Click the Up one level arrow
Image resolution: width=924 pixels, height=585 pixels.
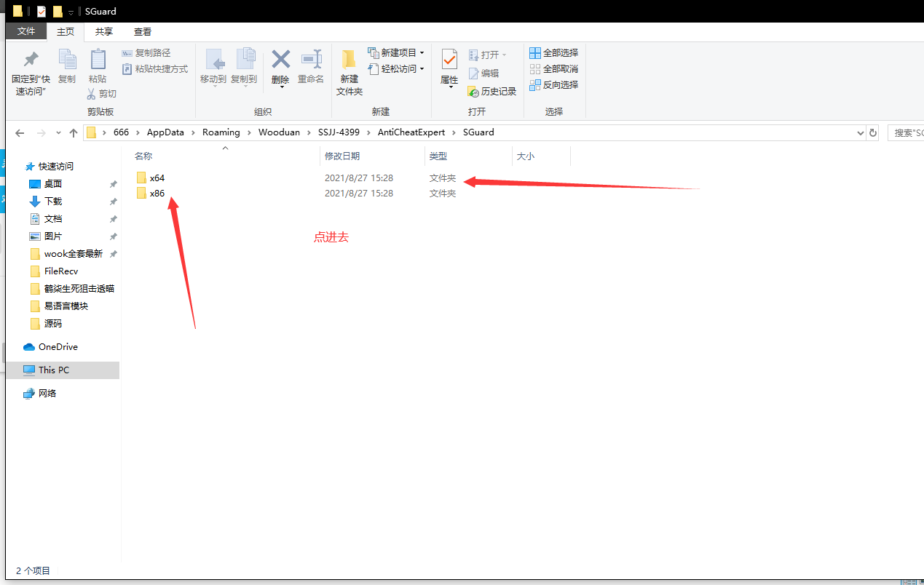pos(74,133)
